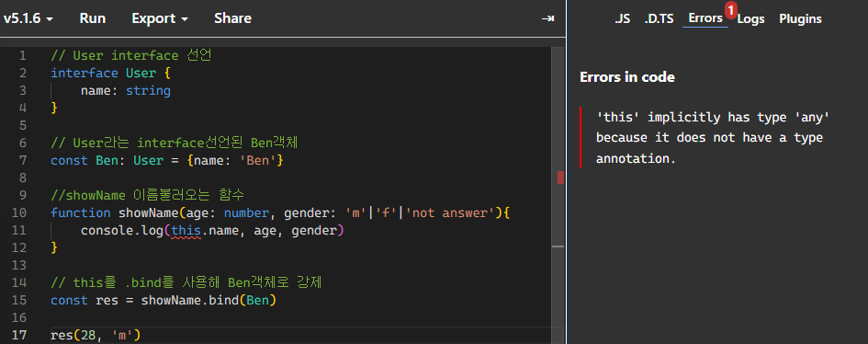Click line number 10 in the gutter
The width and height of the screenshot is (868, 344).
(x=18, y=212)
